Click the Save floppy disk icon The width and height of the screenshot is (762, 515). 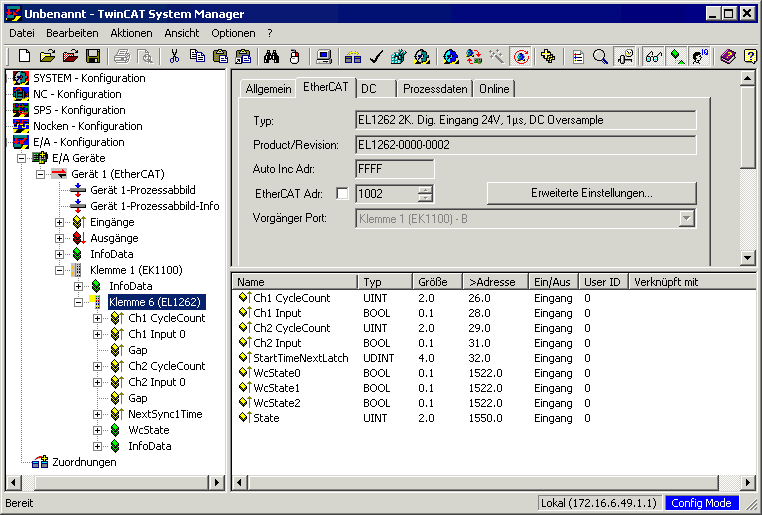tap(93, 57)
